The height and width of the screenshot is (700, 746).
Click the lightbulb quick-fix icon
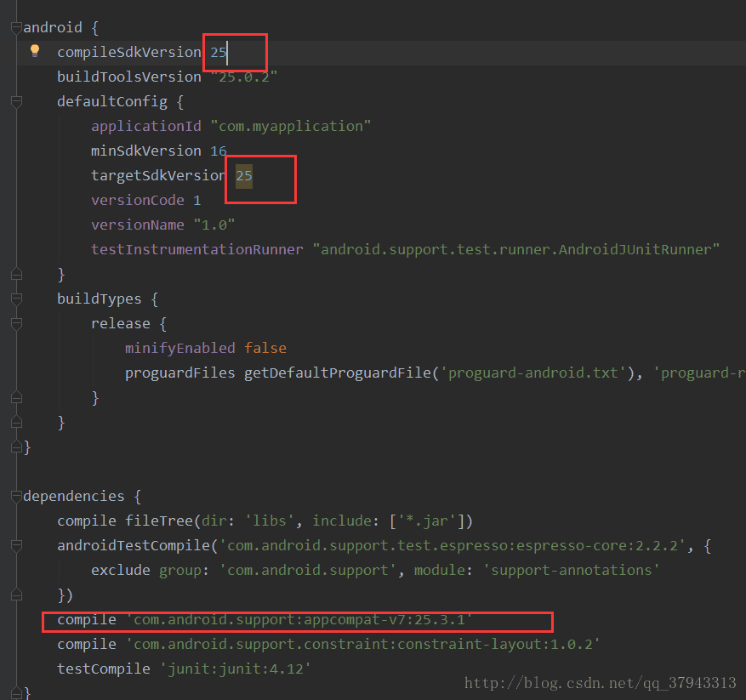coord(35,50)
